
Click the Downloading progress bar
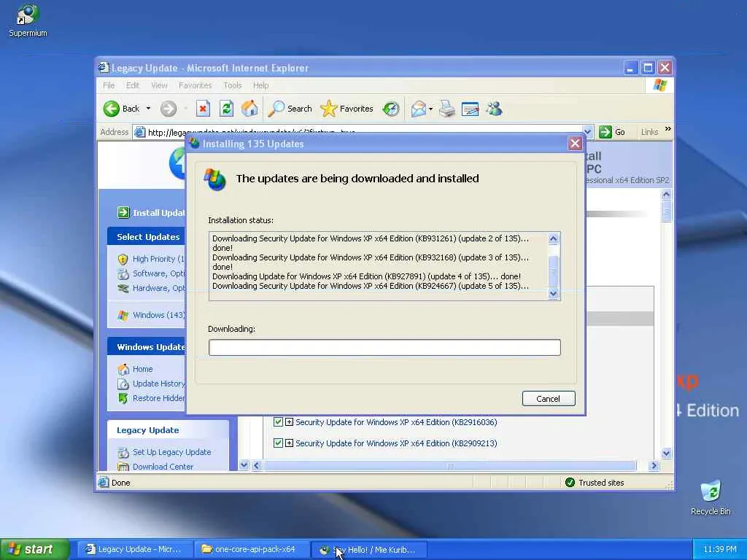coord(384,348)
